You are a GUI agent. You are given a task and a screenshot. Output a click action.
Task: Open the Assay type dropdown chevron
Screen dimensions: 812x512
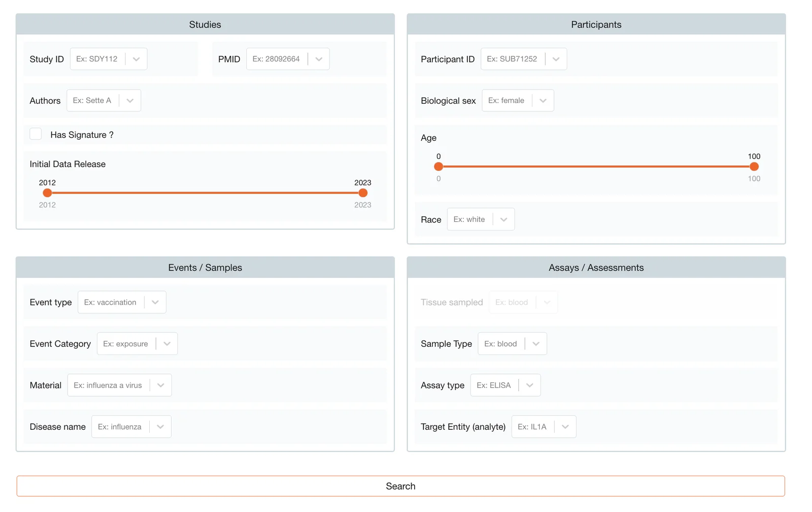click(x=529, y=386)
